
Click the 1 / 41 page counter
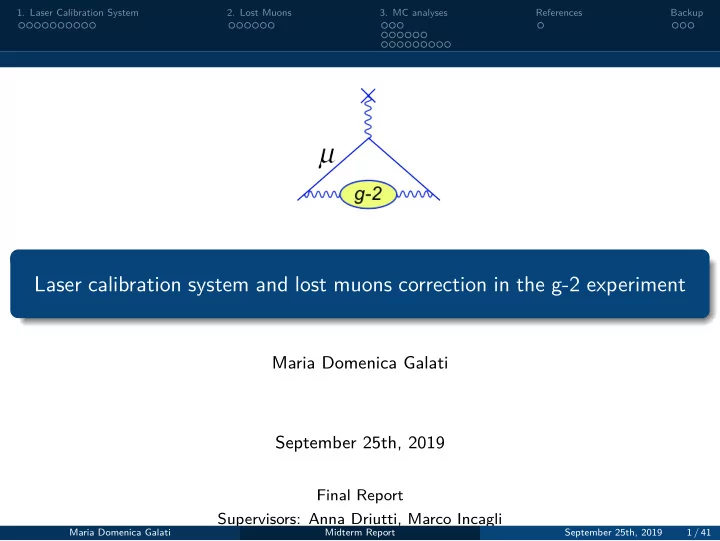pyautogui.click(x=698, y=533)
